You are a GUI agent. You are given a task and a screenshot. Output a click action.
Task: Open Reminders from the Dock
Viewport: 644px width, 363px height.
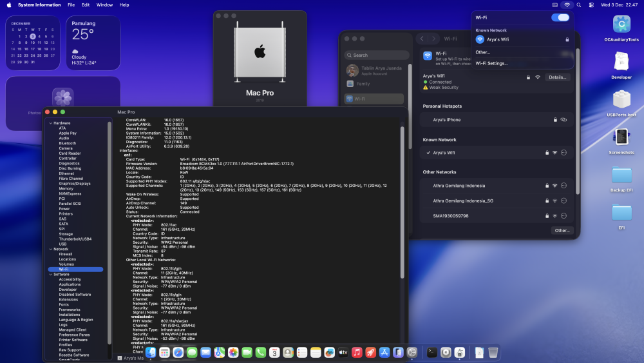point(302,352)
